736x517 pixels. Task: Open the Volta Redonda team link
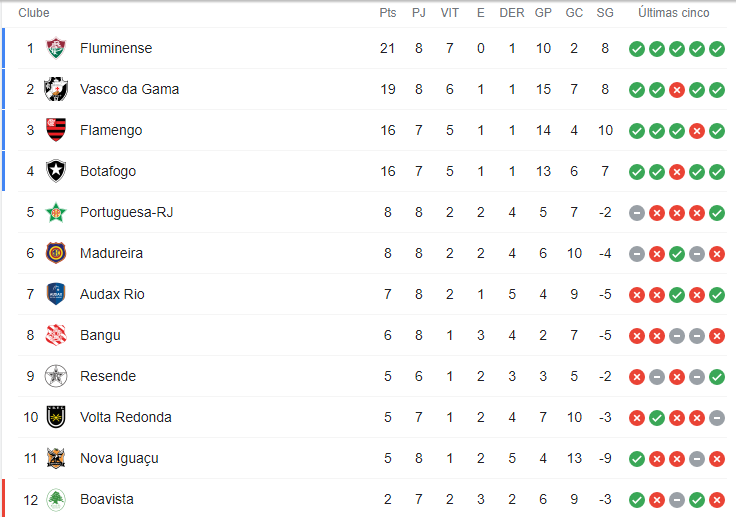point(126,417)
